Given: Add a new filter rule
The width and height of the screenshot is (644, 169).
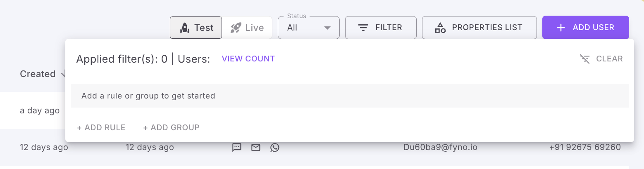Looking at the screenshot, I should tap(101, 128).
